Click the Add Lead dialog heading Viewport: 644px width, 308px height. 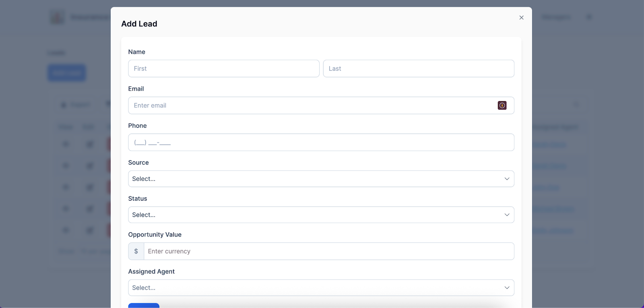tap(139, 24)
